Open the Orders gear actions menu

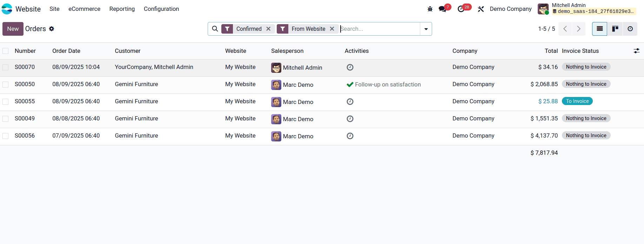pyautogui.click(x=52, y=29)
